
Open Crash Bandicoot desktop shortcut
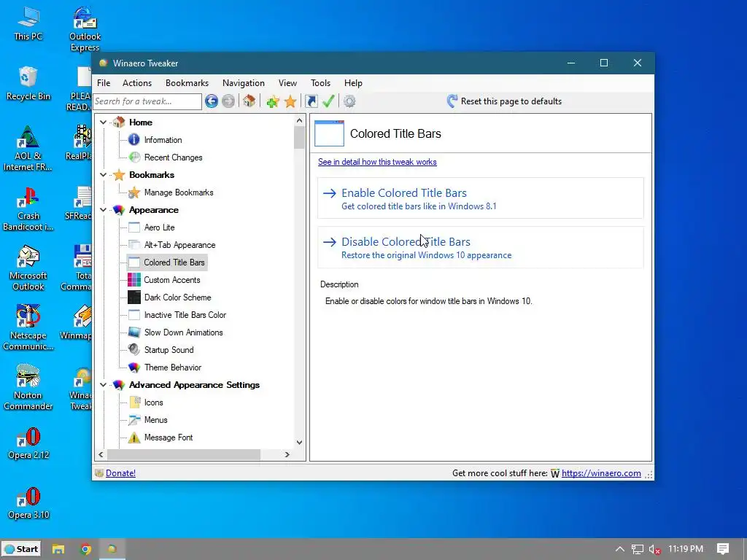coord(28,209)
